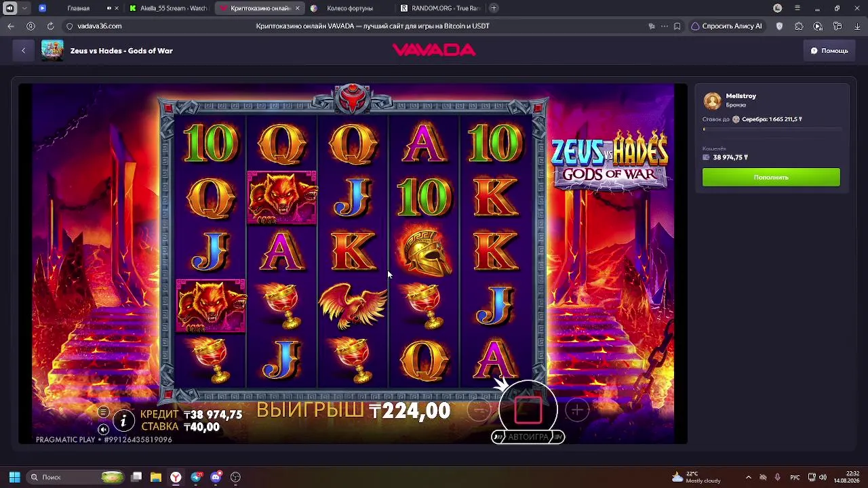Open a new browser tab
868x488 pixels.
tap(494, 8)
